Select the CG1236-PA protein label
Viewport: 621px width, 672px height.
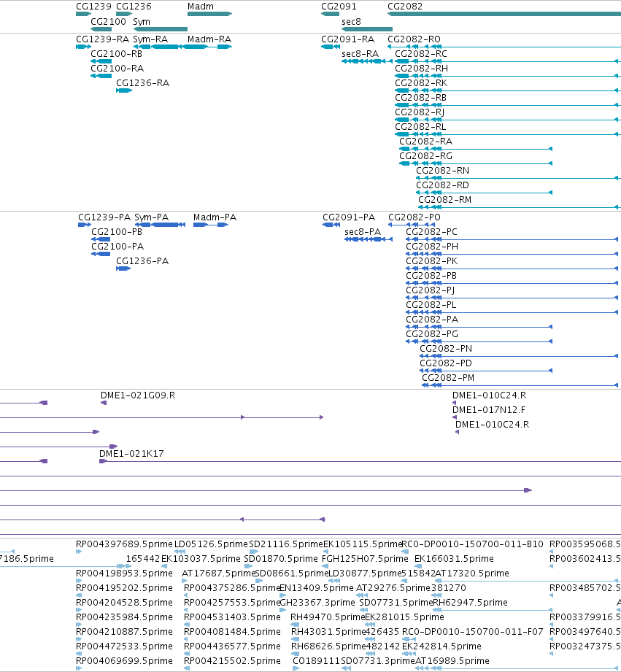coord(142,261)
